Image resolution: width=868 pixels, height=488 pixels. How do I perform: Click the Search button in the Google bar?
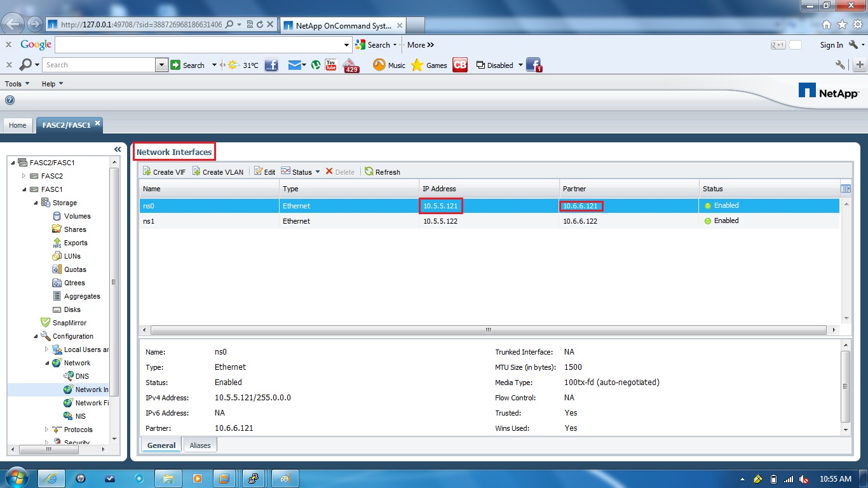pyautogui.click(x=376, y=44)
